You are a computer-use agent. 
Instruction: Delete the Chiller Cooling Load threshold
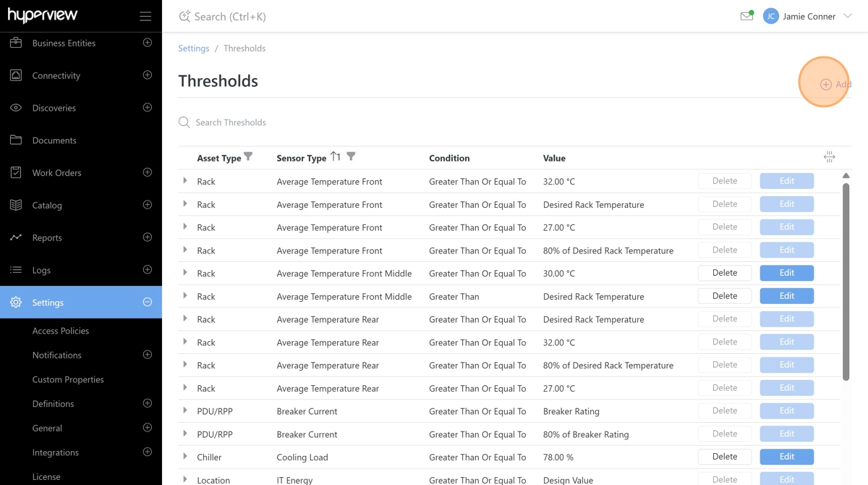[x=724, y=457]
